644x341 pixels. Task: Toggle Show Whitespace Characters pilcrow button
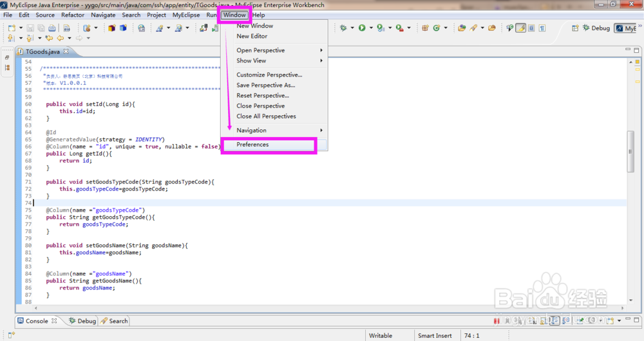click(542, 28)
